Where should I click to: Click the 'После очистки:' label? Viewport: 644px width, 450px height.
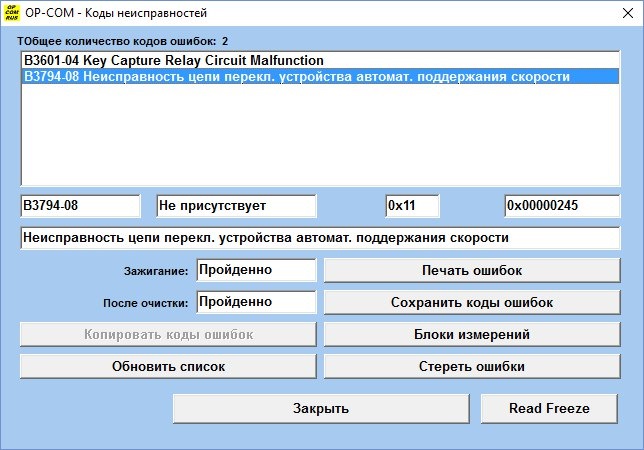coord(145,303)
